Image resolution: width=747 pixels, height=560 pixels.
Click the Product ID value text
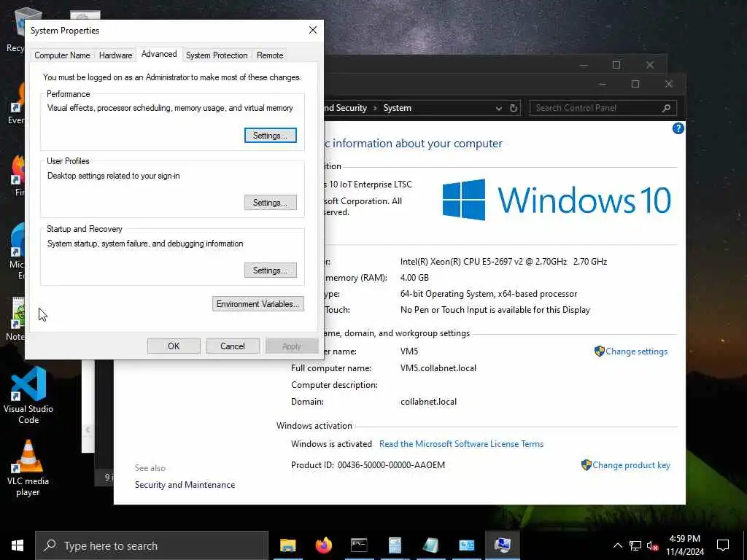point(391,465)
